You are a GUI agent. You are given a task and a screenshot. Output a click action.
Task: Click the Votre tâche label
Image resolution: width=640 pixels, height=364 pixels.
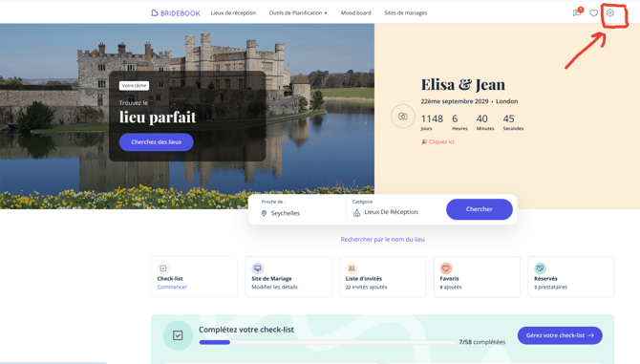point(134,86)
